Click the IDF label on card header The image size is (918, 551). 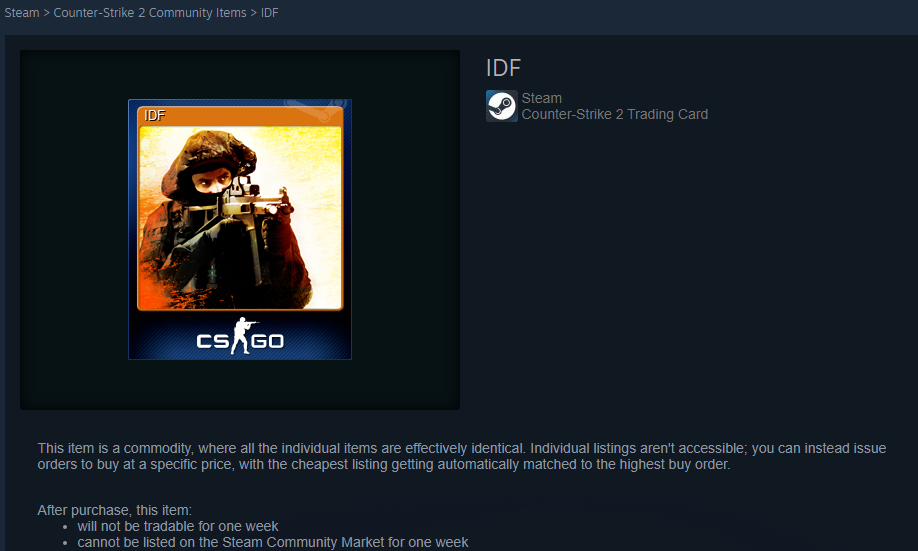155,115
